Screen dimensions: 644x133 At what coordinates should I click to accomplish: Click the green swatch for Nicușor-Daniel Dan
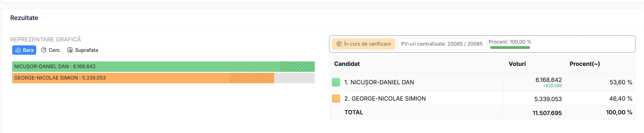pyautogui.click(x=336, y=82)
